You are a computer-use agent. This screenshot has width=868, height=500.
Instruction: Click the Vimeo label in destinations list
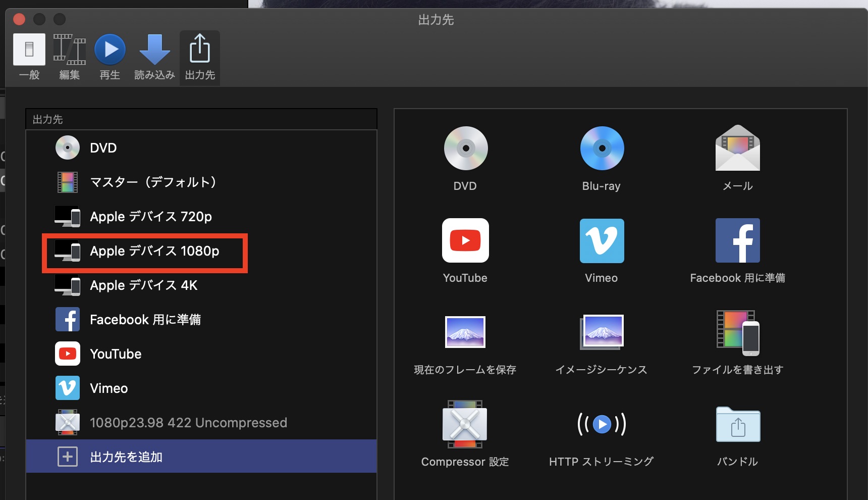click(109, 388)
